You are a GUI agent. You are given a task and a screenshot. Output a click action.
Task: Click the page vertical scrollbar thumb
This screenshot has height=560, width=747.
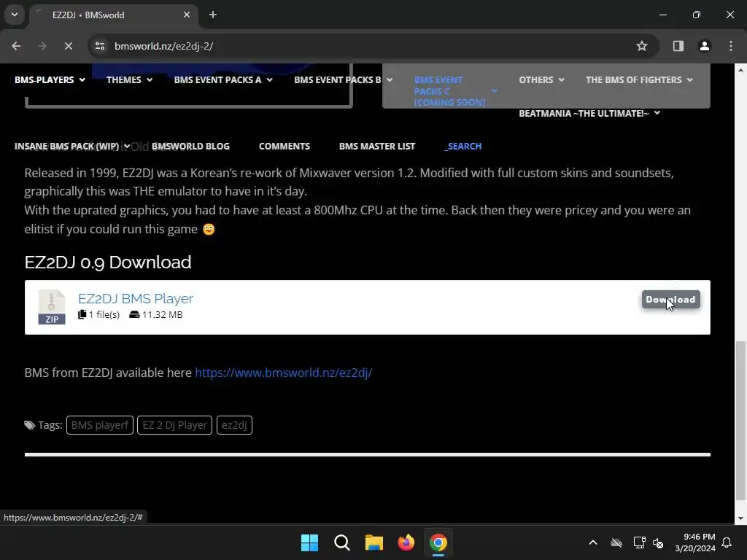(x=740, y=421)
